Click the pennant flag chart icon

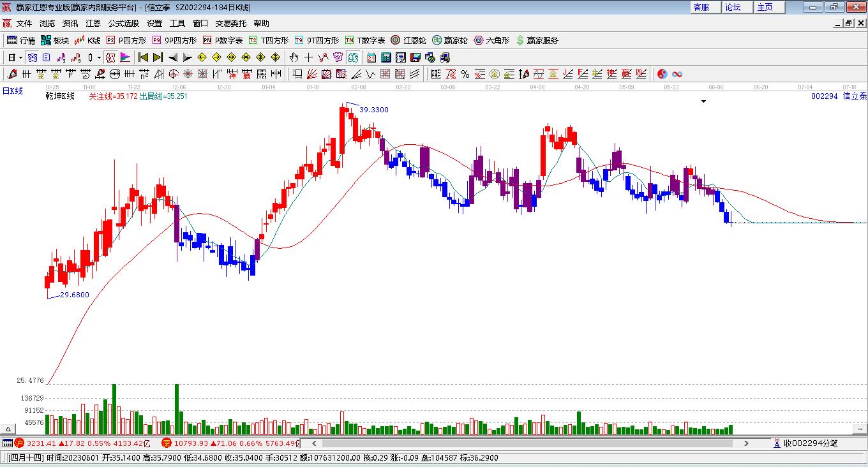(x=126, y=57)
